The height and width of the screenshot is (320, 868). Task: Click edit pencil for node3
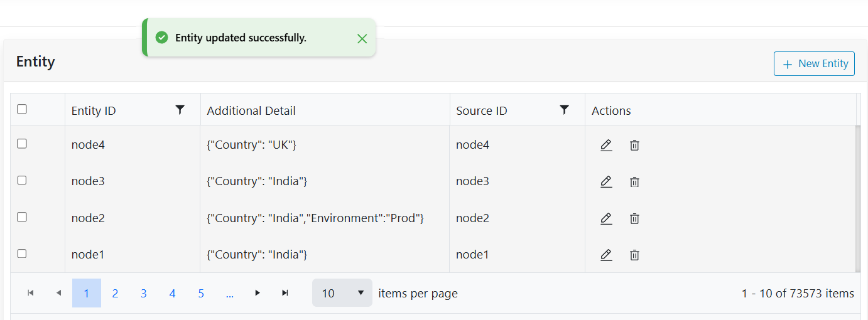pyautogui.click(x=605, y=182)
